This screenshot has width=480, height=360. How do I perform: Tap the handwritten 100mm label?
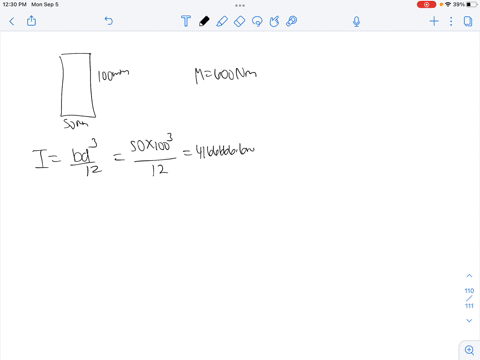113,75
